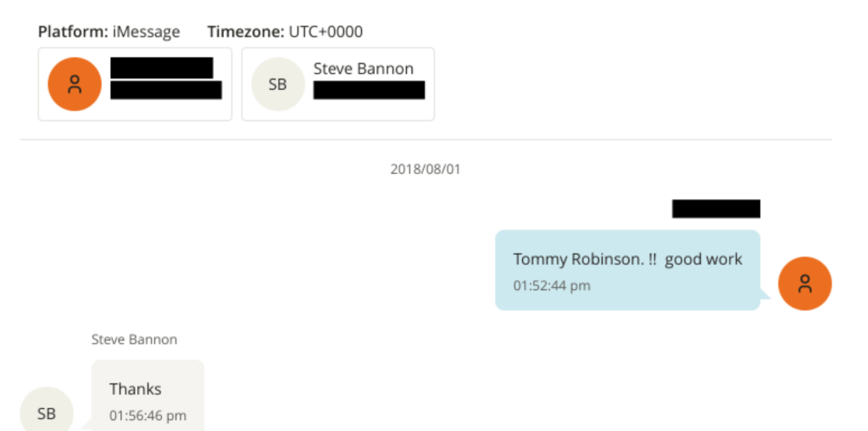868x431 pixels.
Task: Click the orange avatar beside the blue message
Action: [804, 283]
